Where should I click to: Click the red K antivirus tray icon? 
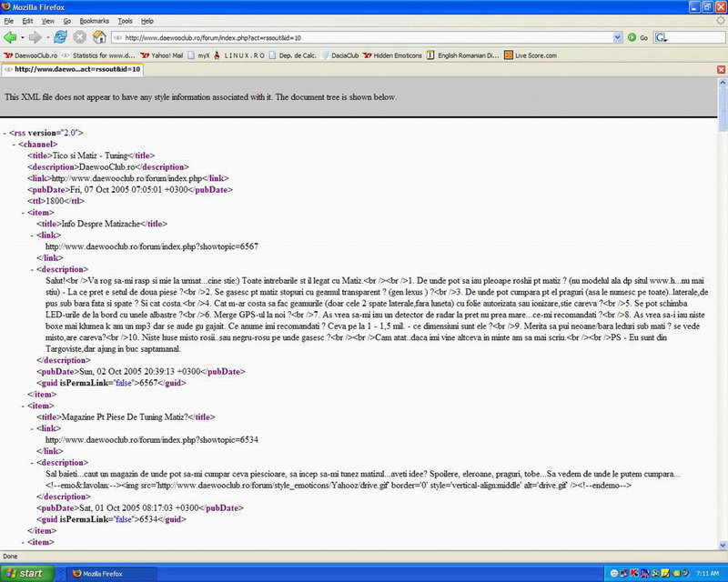(634, 574)
